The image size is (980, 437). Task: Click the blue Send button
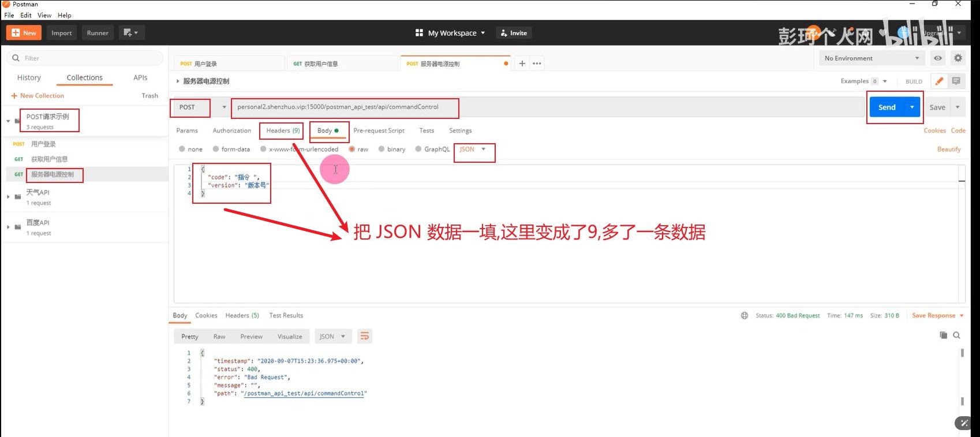point(887,107)
